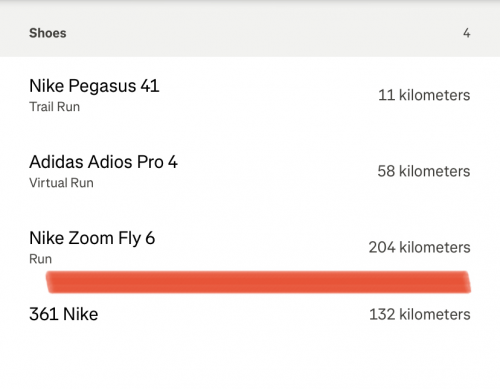The width and height of the screenshot is (500, 389).
Task: Select the 132 kilometers distance text
Action: [420, 314]
